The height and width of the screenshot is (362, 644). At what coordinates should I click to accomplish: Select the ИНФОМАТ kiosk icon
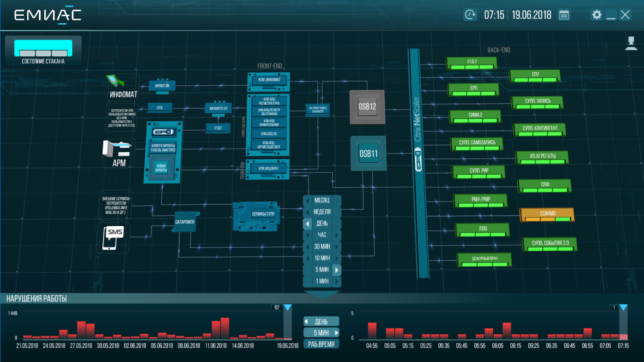pos(115,81)
